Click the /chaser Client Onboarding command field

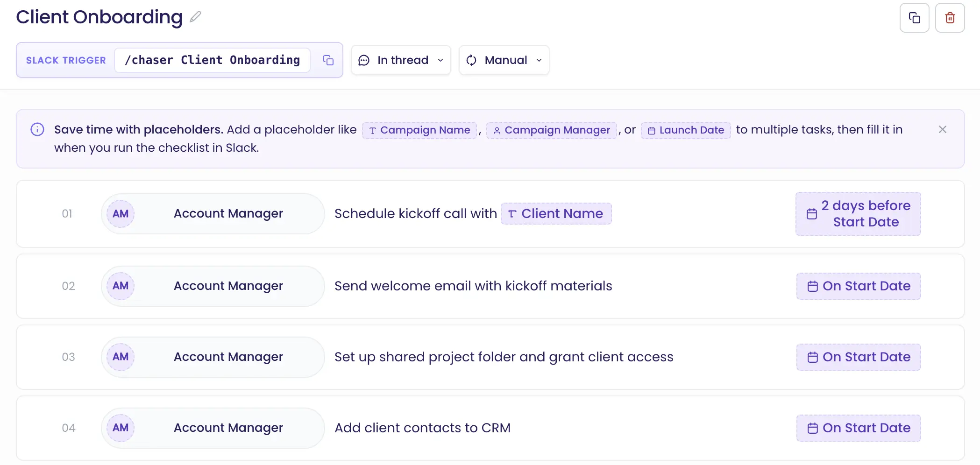pyautogui.click(x=213, y=60)
